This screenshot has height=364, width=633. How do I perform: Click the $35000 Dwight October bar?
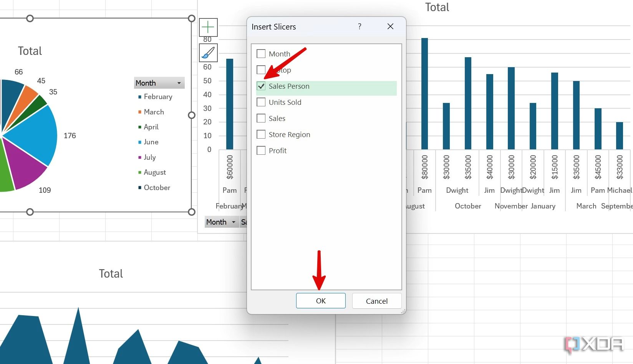(x=468, y=103)
